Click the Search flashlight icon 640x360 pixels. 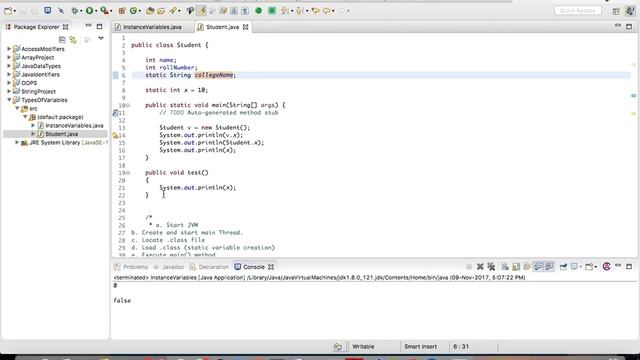tap(173, 11)
